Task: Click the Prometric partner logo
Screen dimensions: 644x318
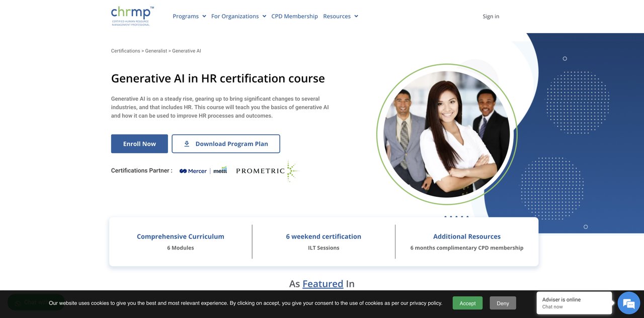Action: tap(267, 171)
